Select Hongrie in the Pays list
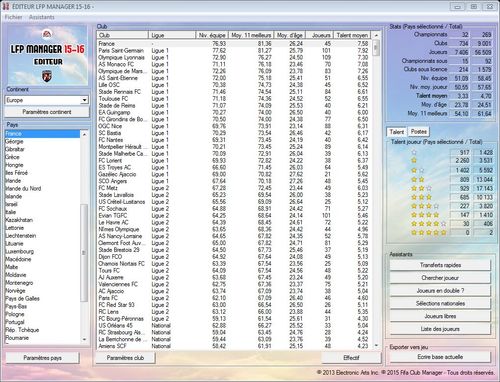The width and height of the screenshot is (500, 382). tap(42, 165)
